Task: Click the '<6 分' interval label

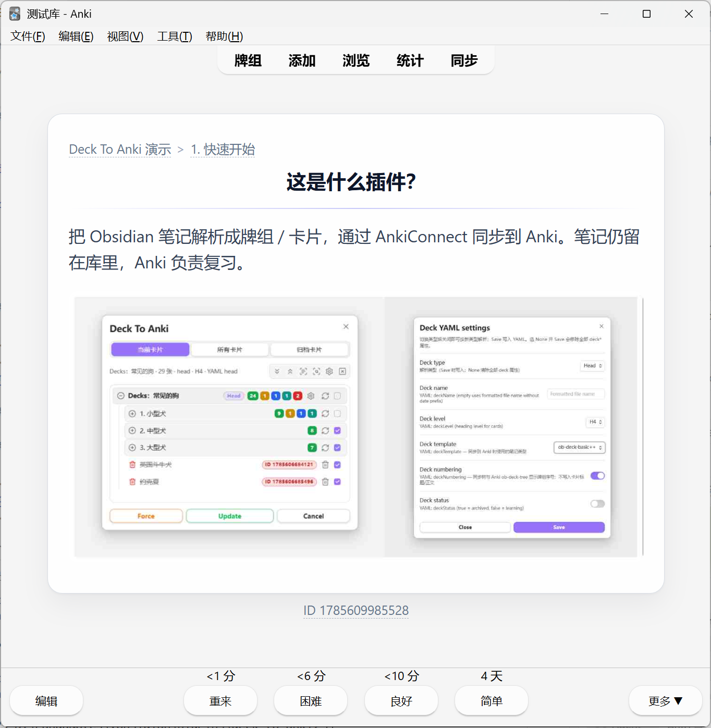Action: [311, 676]
